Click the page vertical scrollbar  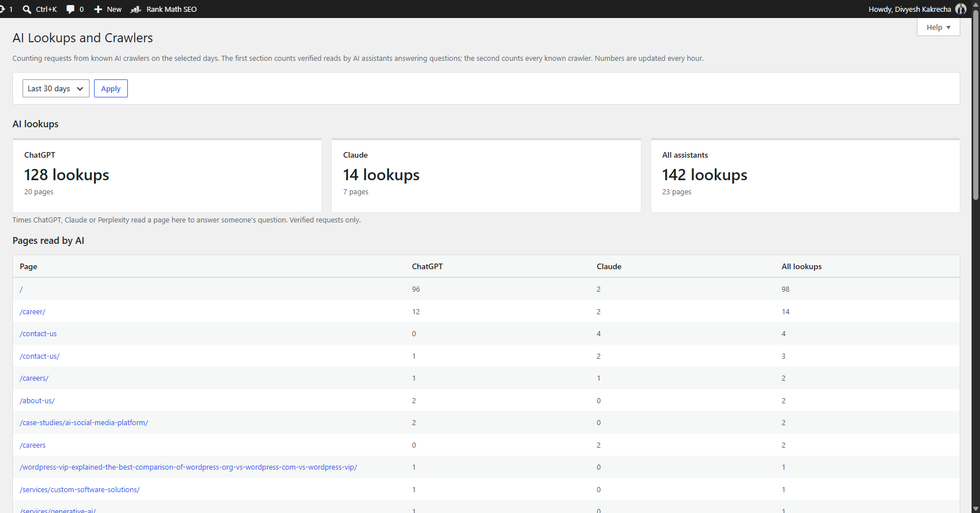click(x=975, y=104)
